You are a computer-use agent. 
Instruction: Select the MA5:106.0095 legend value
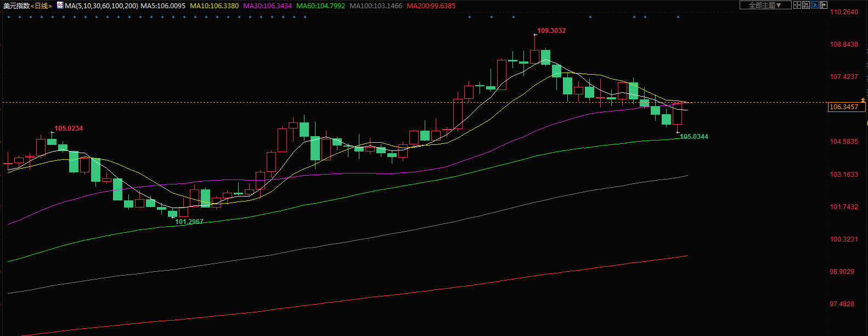click(163, 6)
